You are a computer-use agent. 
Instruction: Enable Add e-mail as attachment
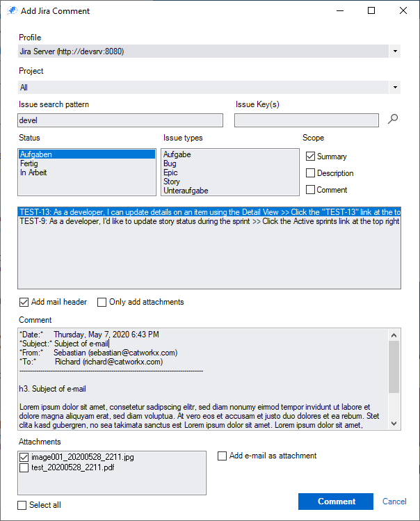point(223,456)
